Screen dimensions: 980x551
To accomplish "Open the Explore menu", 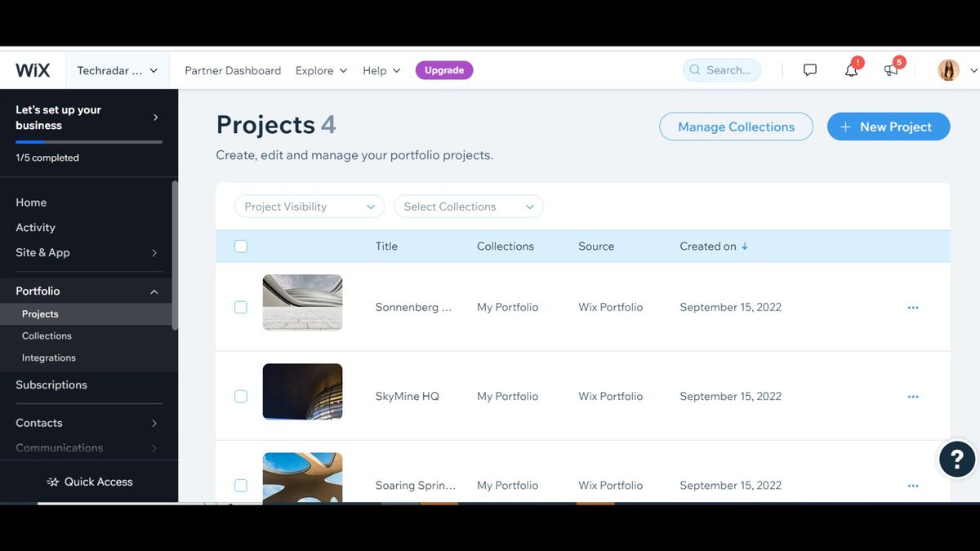I will 321,70.
